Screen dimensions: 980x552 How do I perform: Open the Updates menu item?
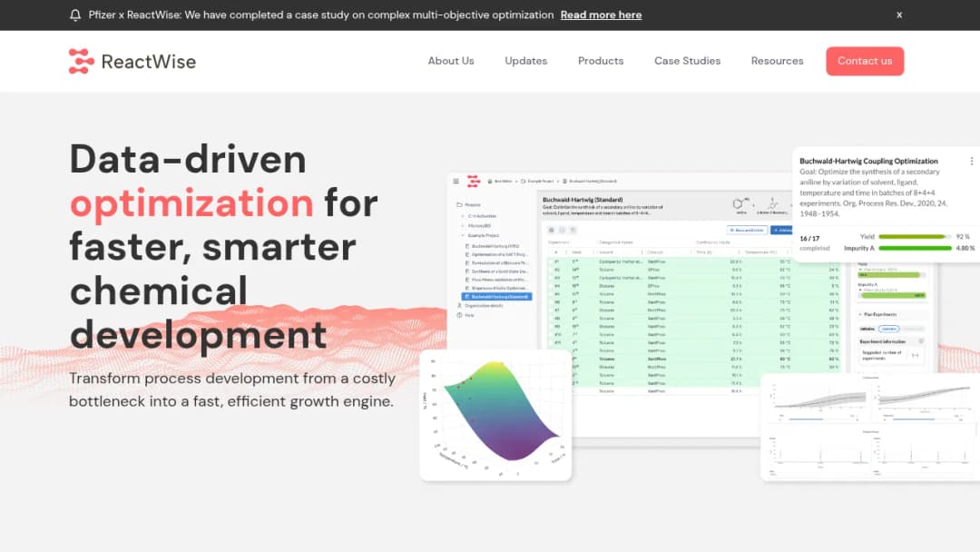click(525, 61)
